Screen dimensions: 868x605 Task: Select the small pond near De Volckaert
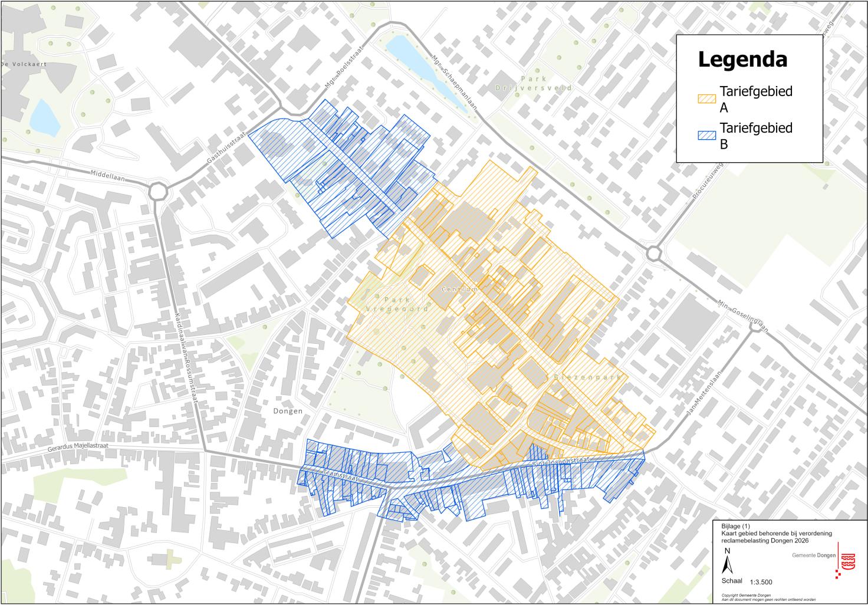(x=44, y=116)
